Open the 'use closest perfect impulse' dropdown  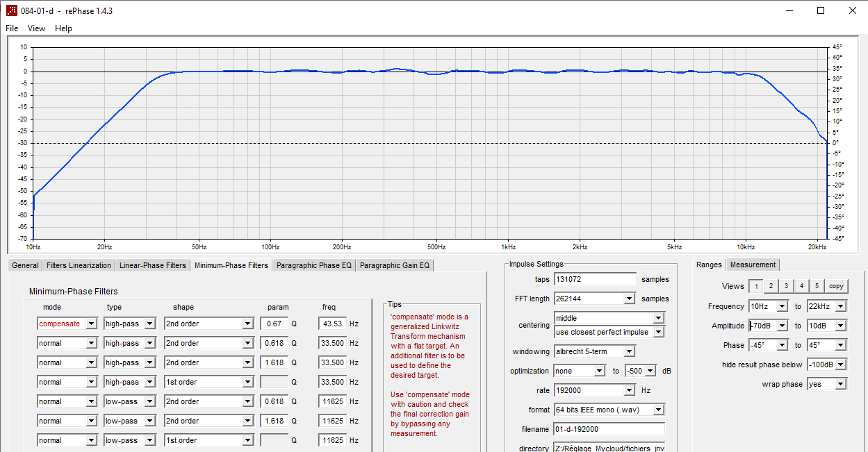point(658,332)
